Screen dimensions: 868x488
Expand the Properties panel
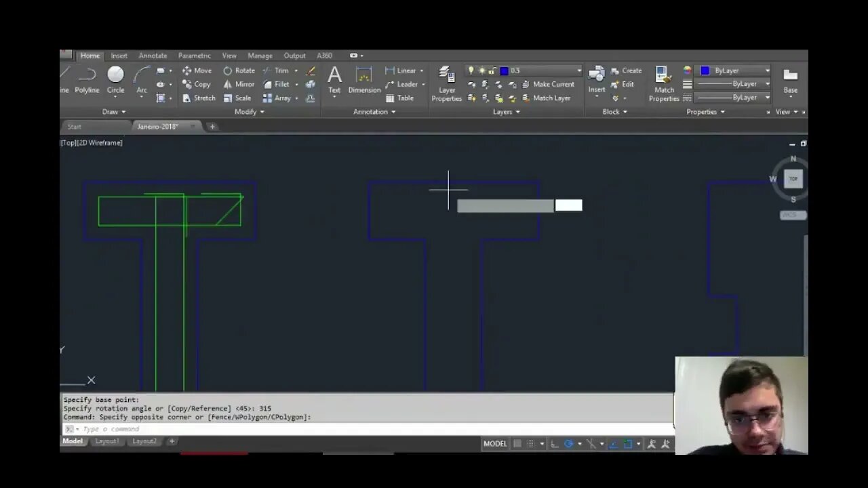[x=705, y=112]
